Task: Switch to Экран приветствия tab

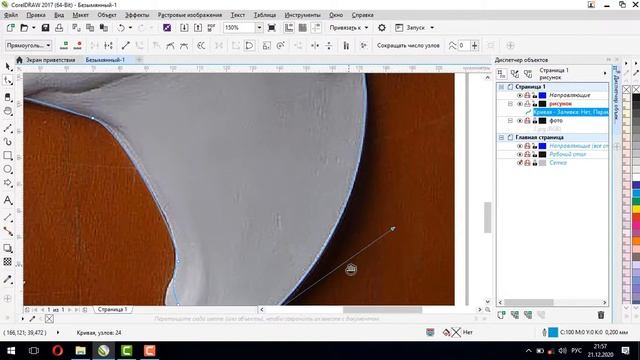Action: [x=51, y=60]
